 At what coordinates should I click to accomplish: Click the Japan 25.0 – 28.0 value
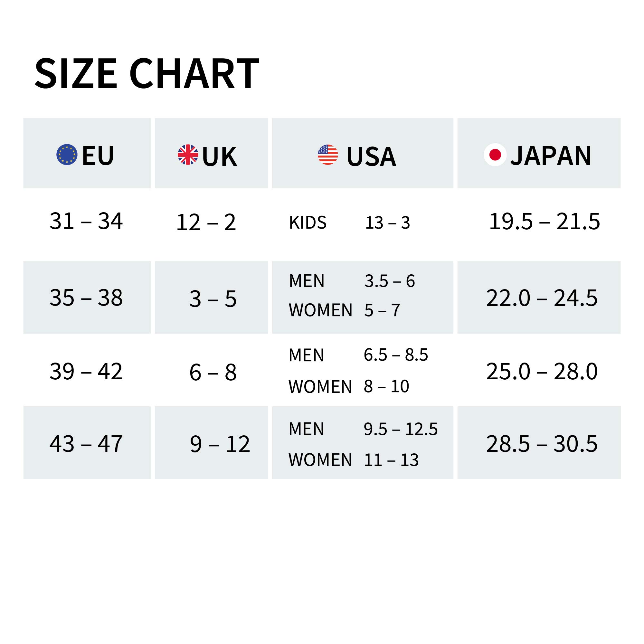point(542,371)
